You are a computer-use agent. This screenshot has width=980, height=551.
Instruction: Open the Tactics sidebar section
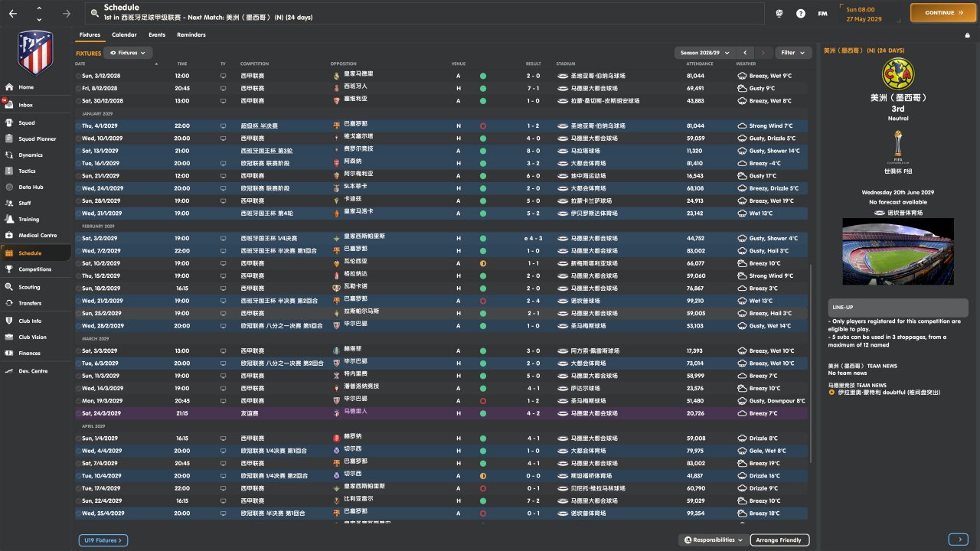pyautogui.click(x=27, y=171)
